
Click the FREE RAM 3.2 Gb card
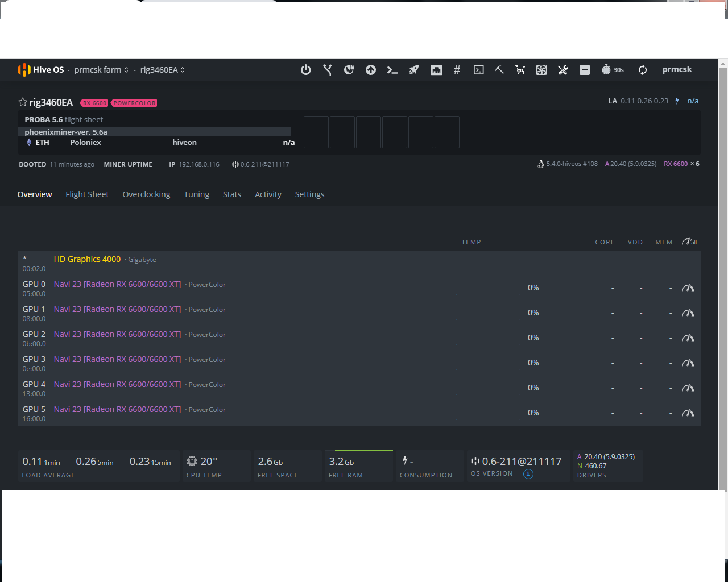pyautogui.click(x=359, y=466)
